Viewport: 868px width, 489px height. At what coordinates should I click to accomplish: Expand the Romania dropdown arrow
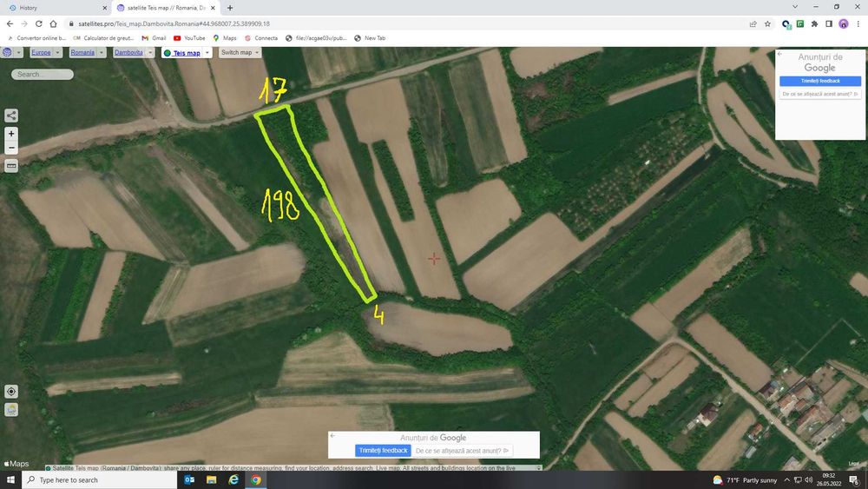(102, 53)
